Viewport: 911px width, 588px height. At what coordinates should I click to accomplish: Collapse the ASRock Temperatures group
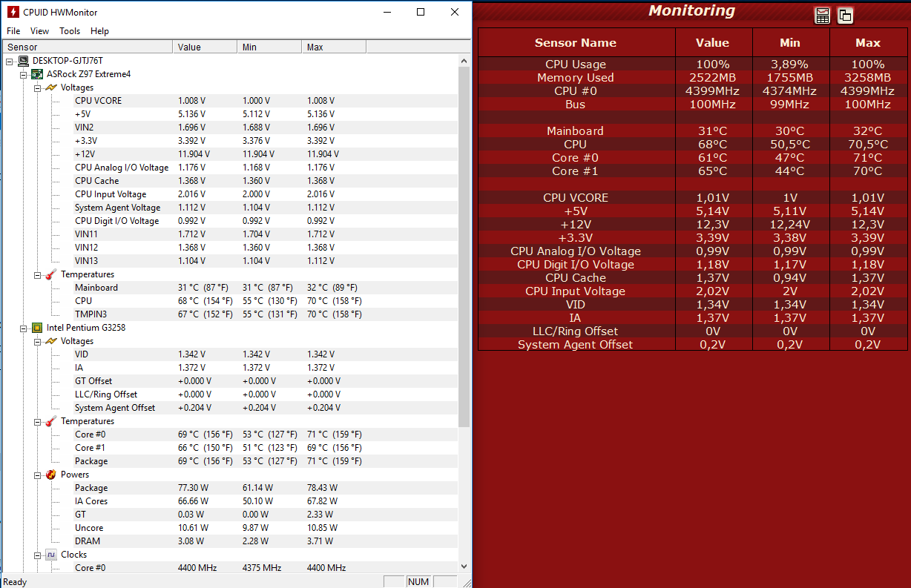coord(37,274)
